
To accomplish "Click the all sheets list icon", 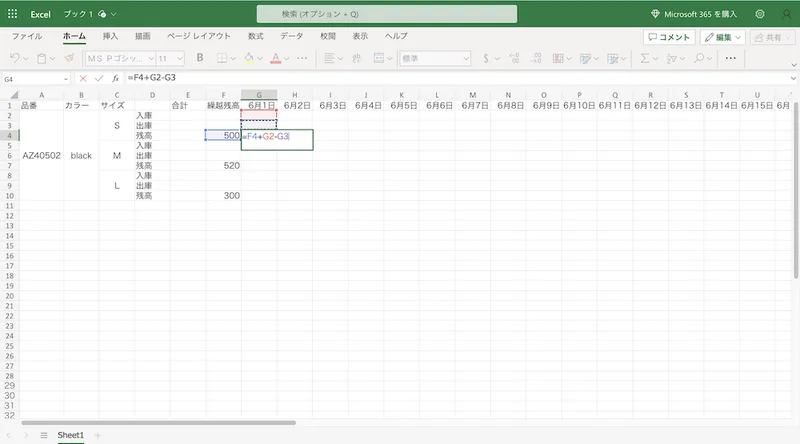I will 44,435.
